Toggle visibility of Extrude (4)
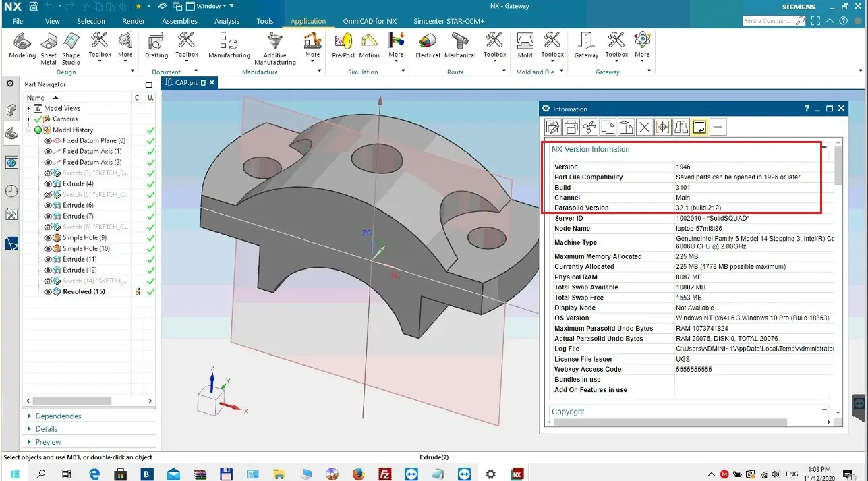The width and height of the screenshot is (868, 481). 48,184
